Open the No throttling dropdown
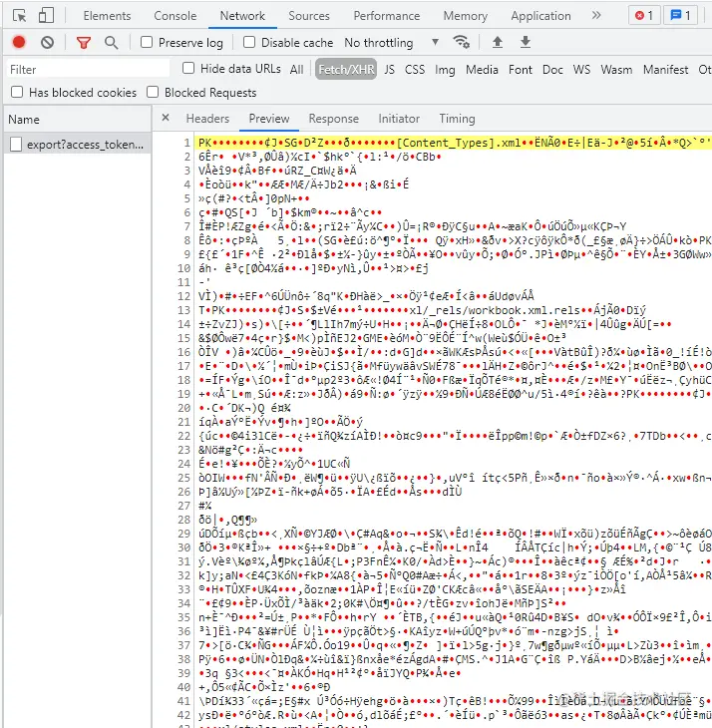712x728 pixels. click(x=392, y=43)
